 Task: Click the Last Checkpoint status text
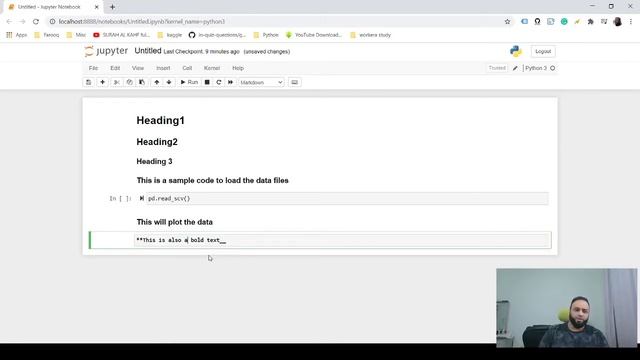[x=202, y=52]
